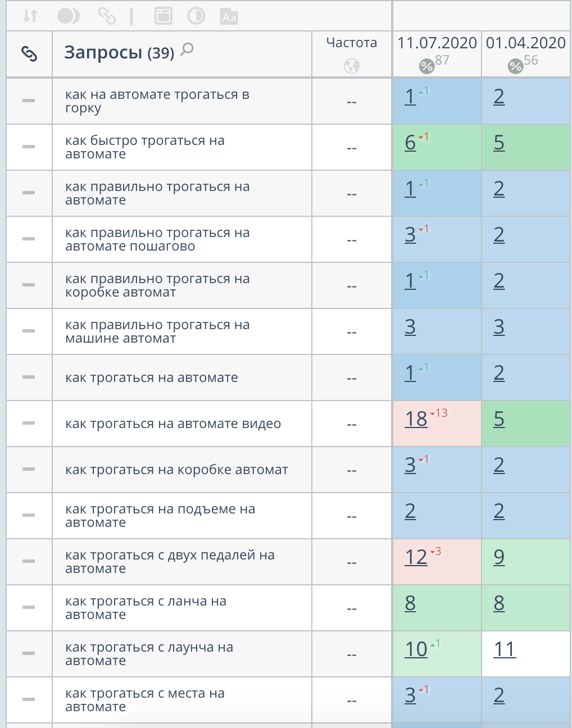Click the link icon in the header column
This screenshot has height=728, width=572.
tap(29, 53)
